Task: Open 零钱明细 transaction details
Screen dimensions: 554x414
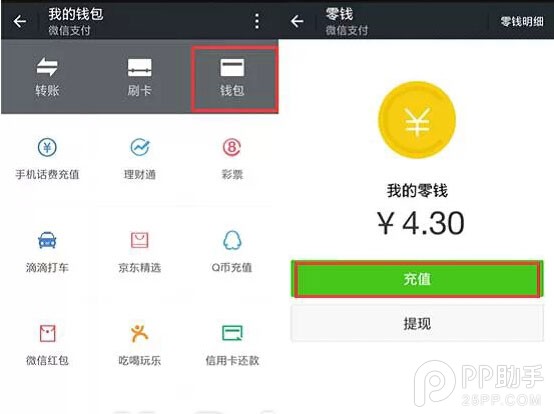Action: click(x=522, y=22)
